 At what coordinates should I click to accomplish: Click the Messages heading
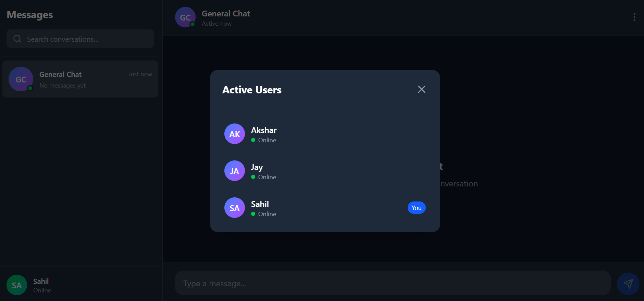point(30,15)
